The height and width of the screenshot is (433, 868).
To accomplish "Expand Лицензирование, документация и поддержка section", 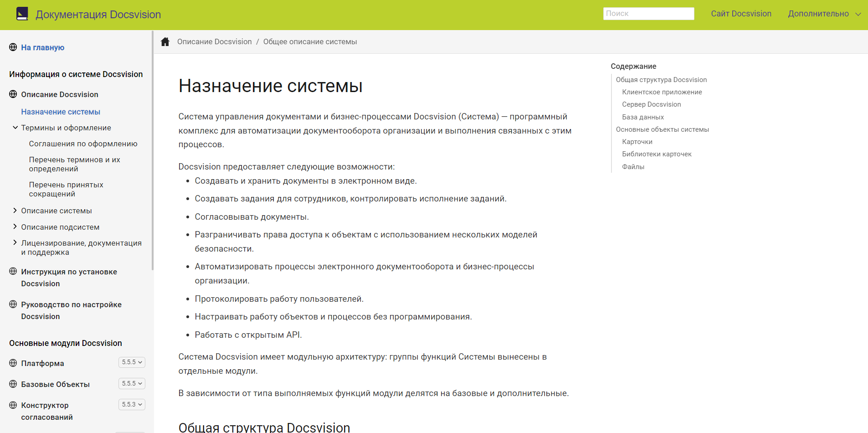I will pyautogui.click(x=15, y=243).
